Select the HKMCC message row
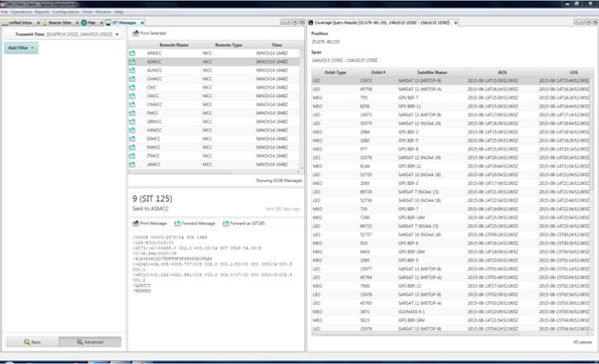Image resolution: width=599 pixels, height=364 pixels. point(214,131)
